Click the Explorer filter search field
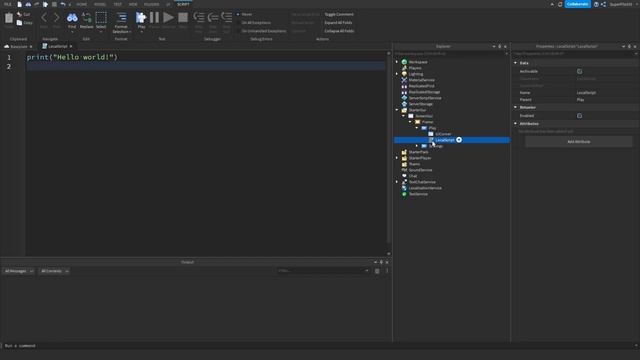The image size is (640, 360). click(450, 53)
